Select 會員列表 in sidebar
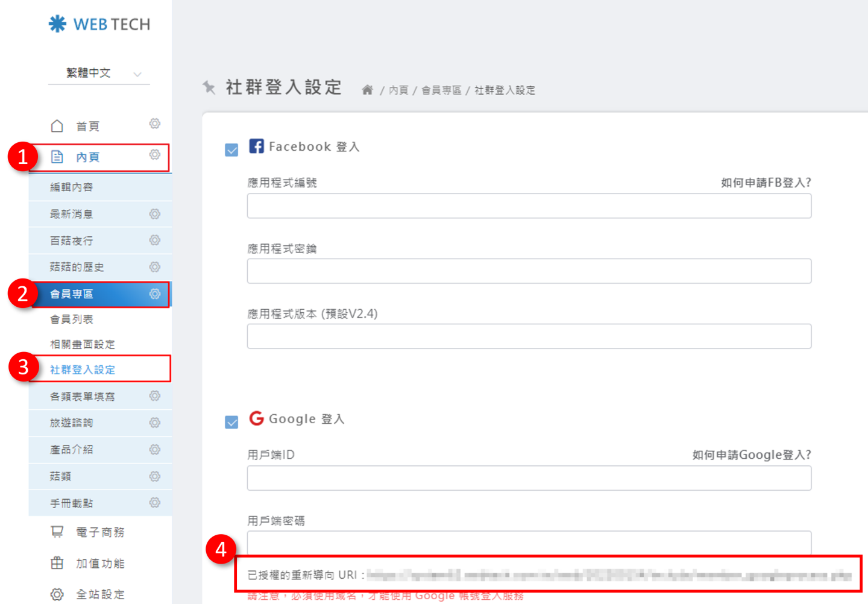Image resolution: width=868 pixels, height=604 pixels. (72, 319)
